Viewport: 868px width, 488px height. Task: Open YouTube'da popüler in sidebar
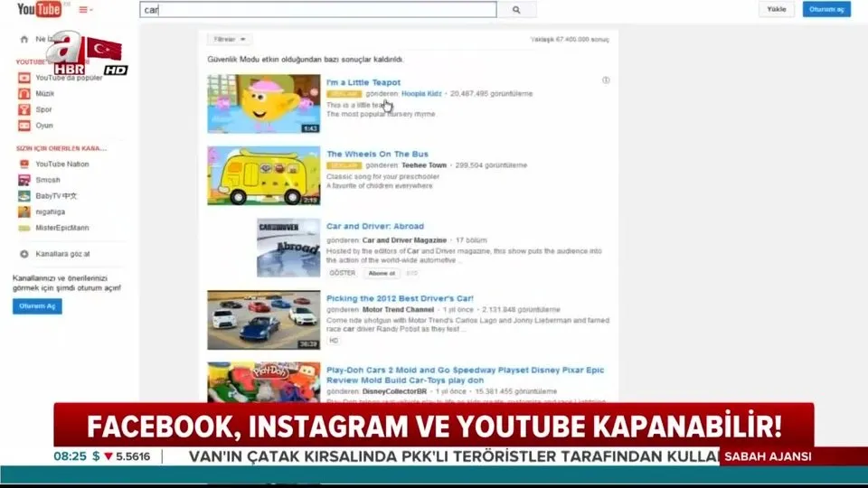pos(69,78)
